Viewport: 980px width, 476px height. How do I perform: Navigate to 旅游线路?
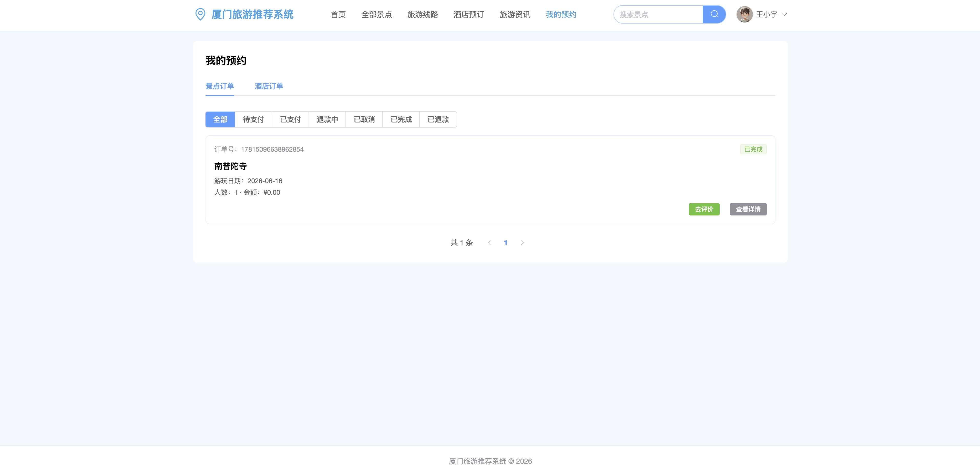point(422,14)
